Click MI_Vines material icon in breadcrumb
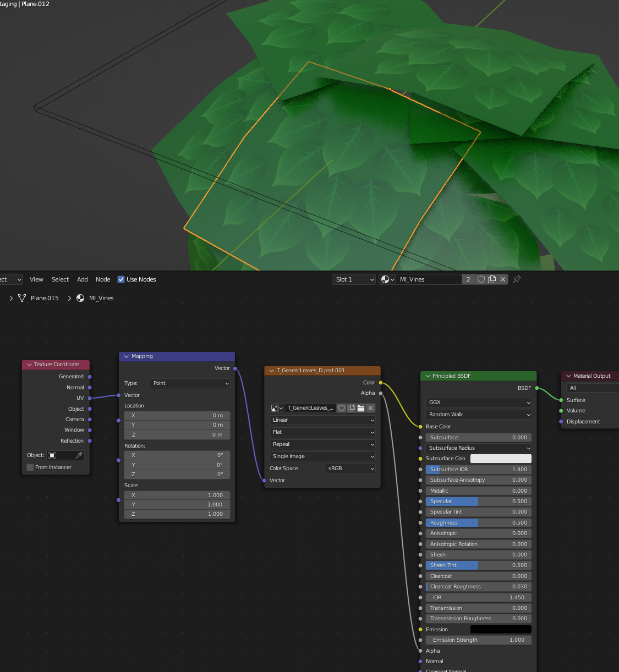The image size is (619, 672). (80, 298)
